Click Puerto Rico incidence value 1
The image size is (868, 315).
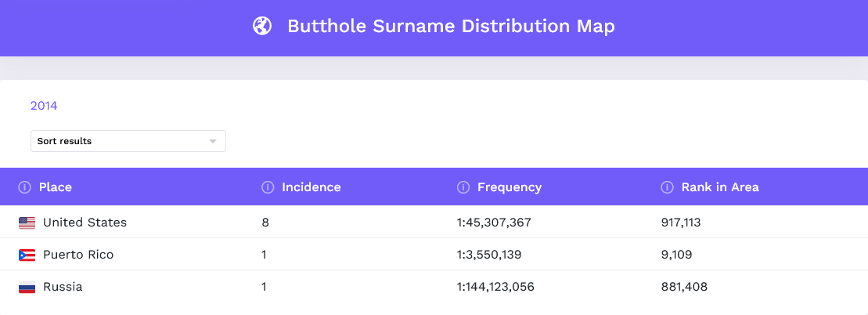pos(264,255)
